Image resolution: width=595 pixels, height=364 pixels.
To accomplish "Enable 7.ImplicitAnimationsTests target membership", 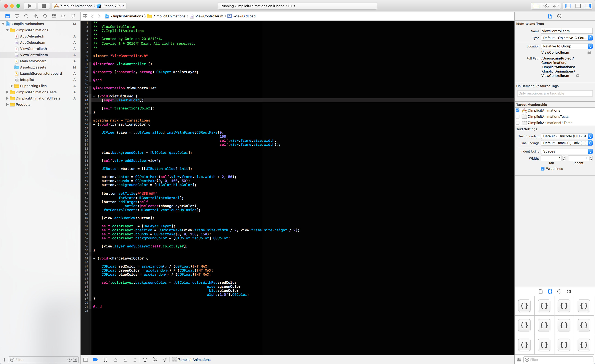I will (x=517, y=117).
